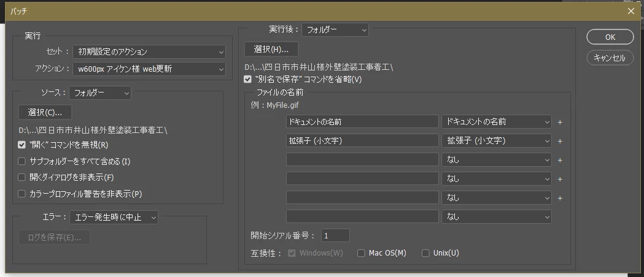Click the 選択(H)... destination folder button
Screen dimensions: 644x277
(271, 49)
